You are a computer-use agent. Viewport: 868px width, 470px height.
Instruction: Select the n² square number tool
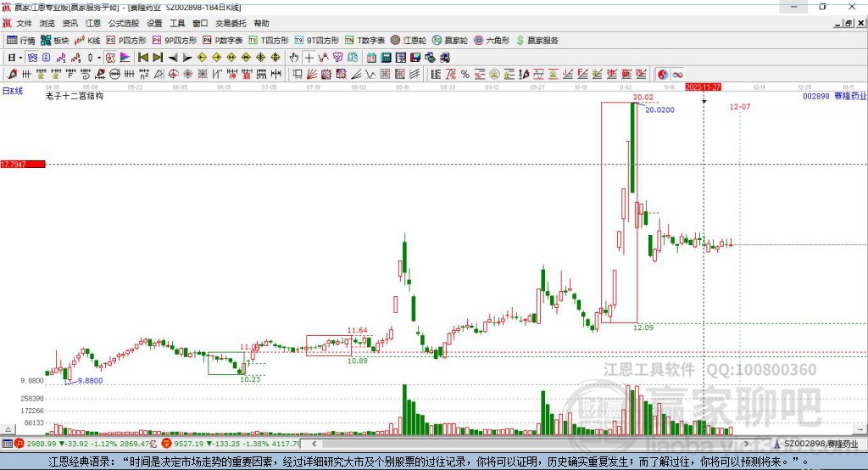[x=144, y=75]
